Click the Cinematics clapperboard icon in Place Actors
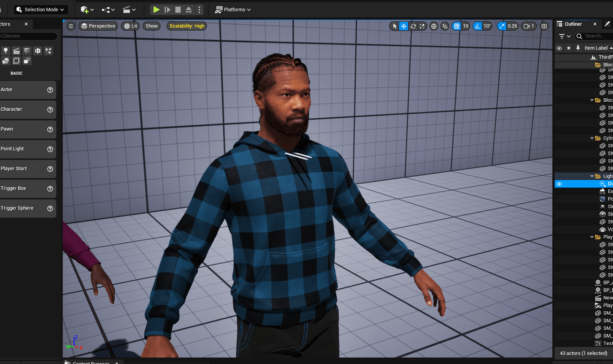The image size is (613, 364). pyautogui.click(x=16, y=51)
